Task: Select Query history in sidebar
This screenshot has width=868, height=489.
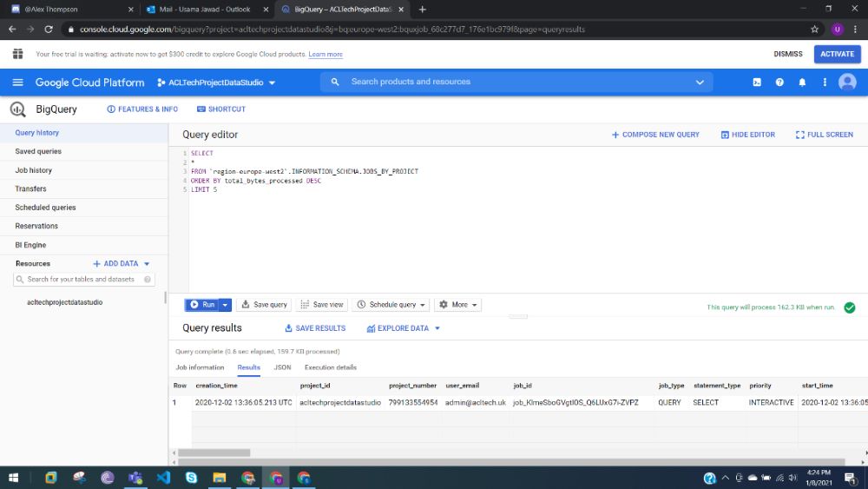Action: click(x=84, y=133)
